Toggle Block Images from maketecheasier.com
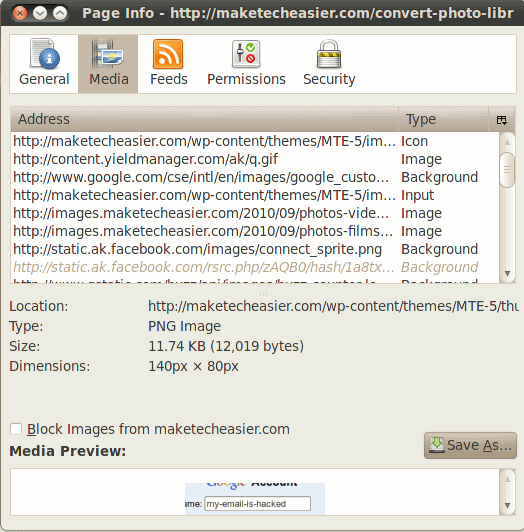The width and height of the screenshot is (524, 532). (16, 429)
